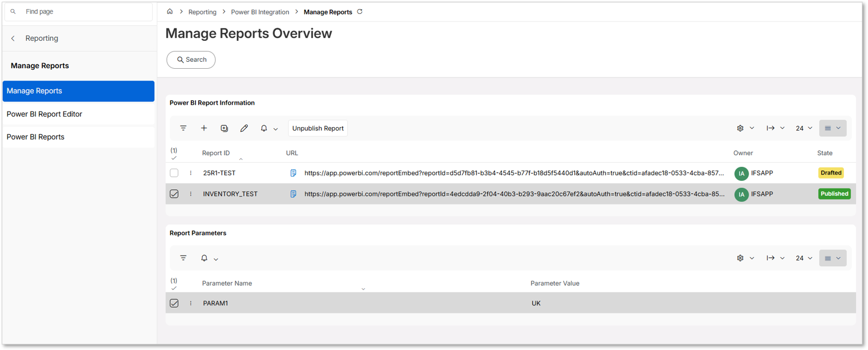Screen dimensions: 868x350
Task: Open the filter options in Power BI Report Information
Action: pos(183,128)
